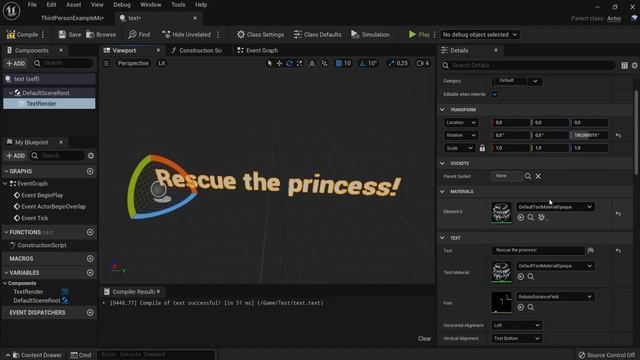
Task: Choose the rotate tool in viewport
Action: click(x=289, y=63)
